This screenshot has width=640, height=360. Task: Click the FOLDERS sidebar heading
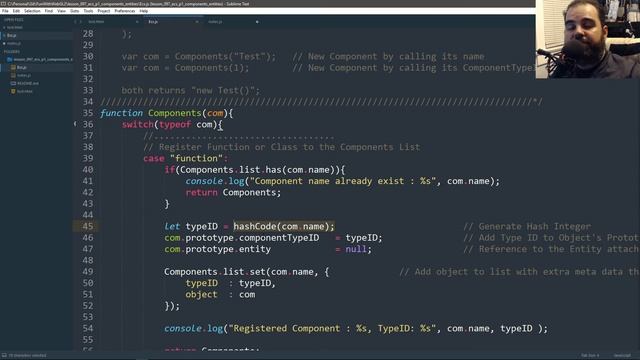pyautogui.click(x=11, y=52)
